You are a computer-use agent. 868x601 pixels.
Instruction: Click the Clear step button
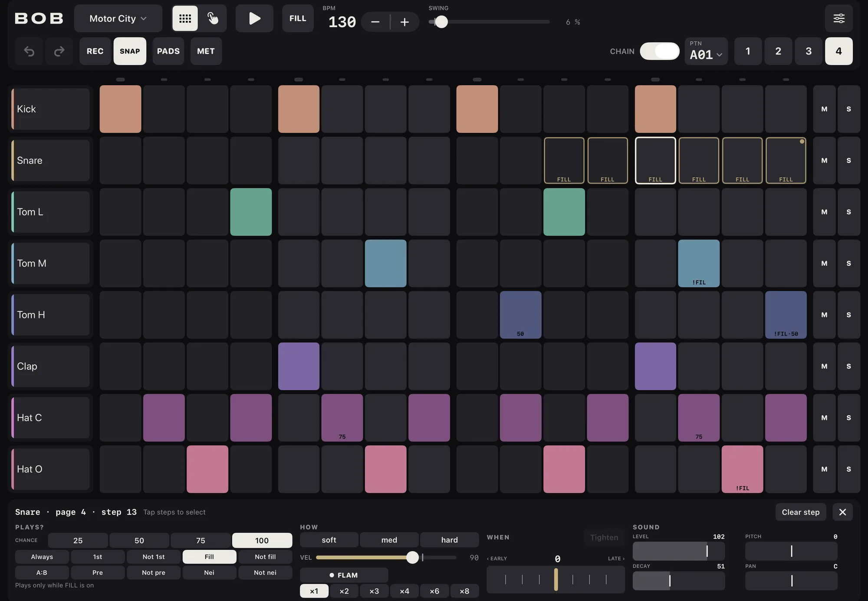point(801,512)
